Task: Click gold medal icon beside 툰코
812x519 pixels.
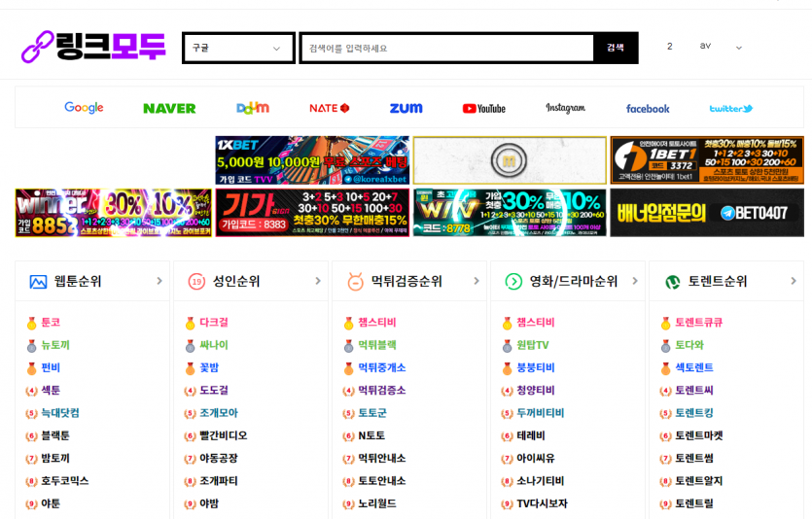Action: pyautogui.click(x=31, y=323)
